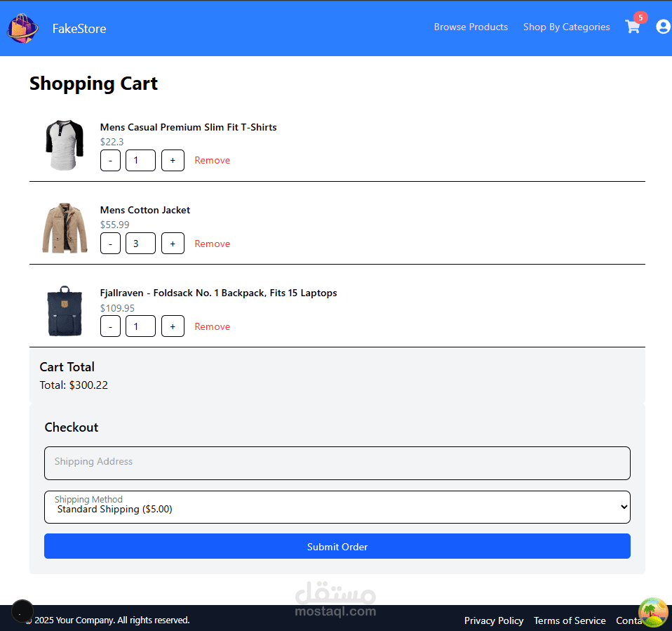The height and width of the screenshot is (631, 672).
Task: Click the Mens Casual Premium Slim Fit title
Action: (x=188, y=128)
